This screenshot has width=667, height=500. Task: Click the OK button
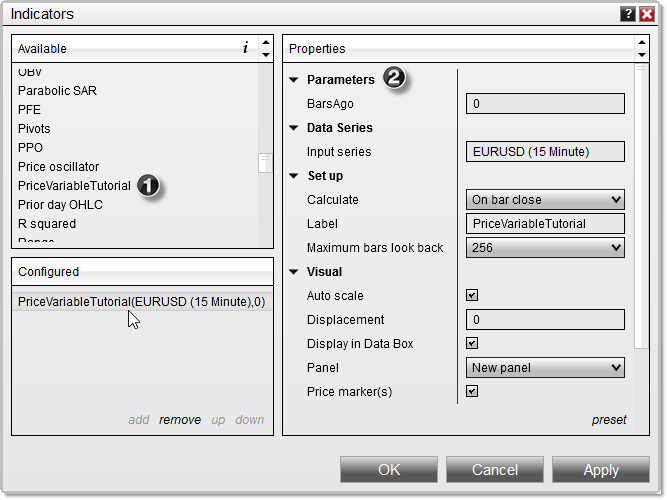pos(389,470)
